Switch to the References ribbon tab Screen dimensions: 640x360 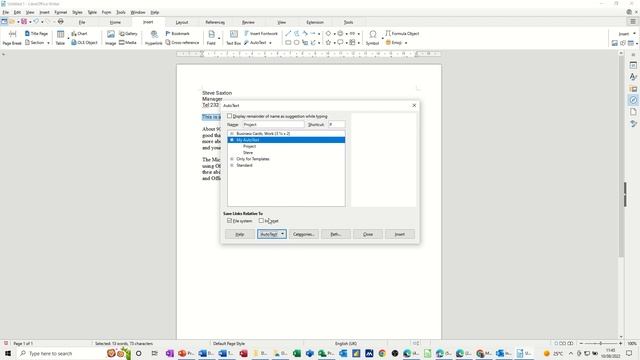coord(215,22)
